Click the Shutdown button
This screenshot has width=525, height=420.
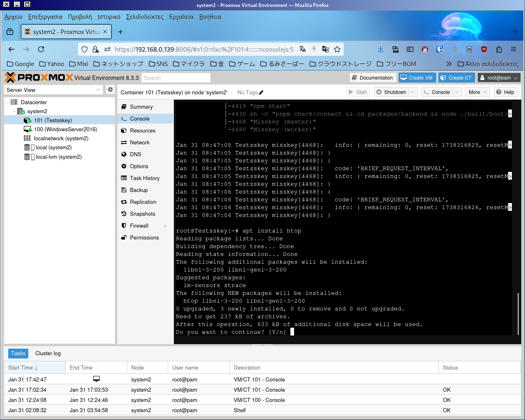(391, 92)
